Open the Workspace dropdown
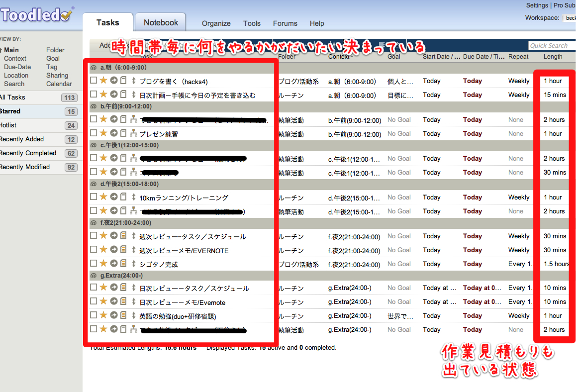The image size is (576, 392). click(x=569, y=18)
